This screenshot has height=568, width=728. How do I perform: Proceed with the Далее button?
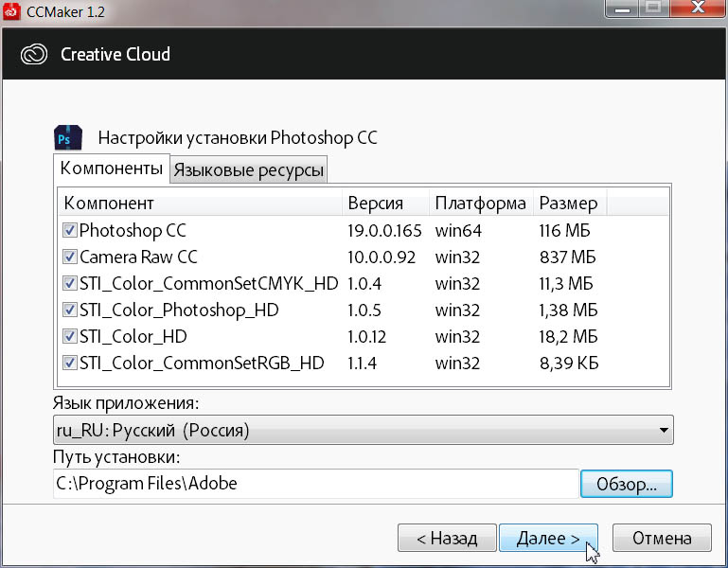point(548,538)
